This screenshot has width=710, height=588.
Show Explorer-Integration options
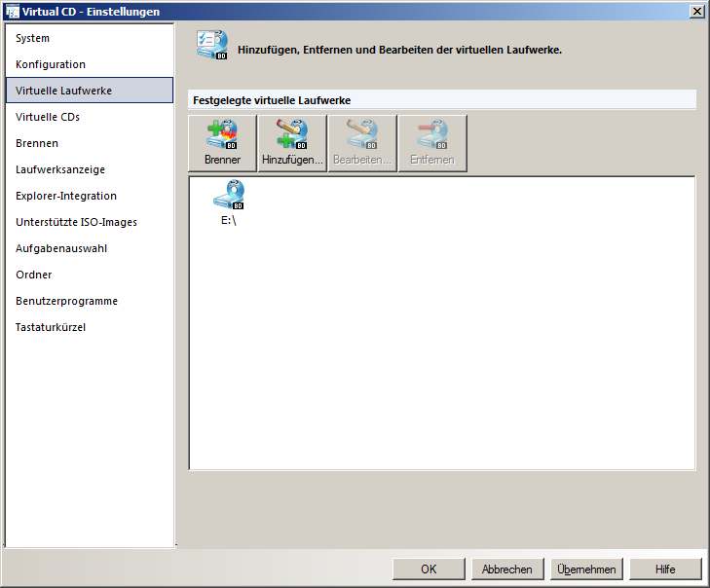pos(90,196)
